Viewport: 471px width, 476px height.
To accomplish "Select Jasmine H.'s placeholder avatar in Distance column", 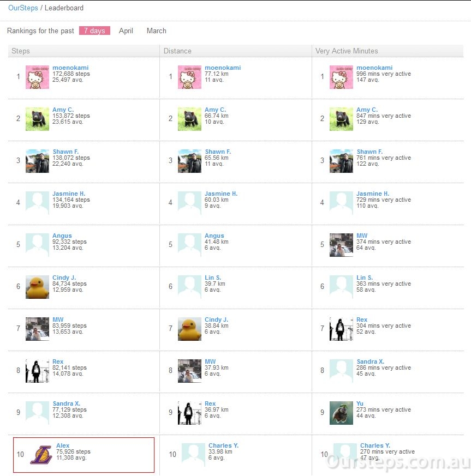I will coord(189,203).
